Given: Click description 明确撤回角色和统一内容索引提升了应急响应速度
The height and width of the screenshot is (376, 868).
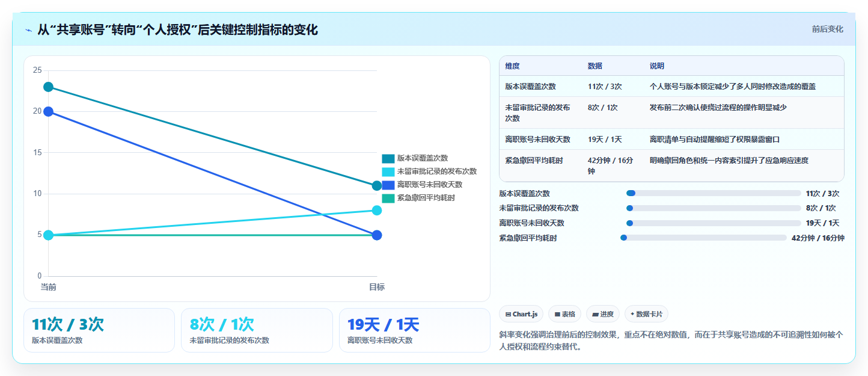Looking at the screenshot, I should coord(729,161).
